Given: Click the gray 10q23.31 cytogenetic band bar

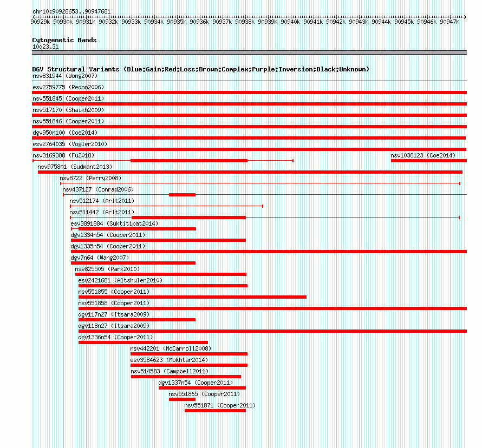Looking at the screenshot, I should click(249, 52).
